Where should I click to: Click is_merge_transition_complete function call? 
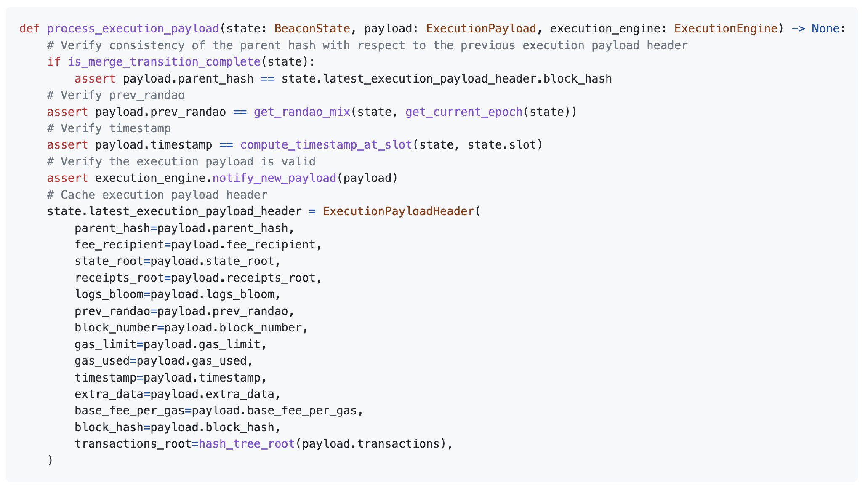pyautogui.click(x=164, y=62)
